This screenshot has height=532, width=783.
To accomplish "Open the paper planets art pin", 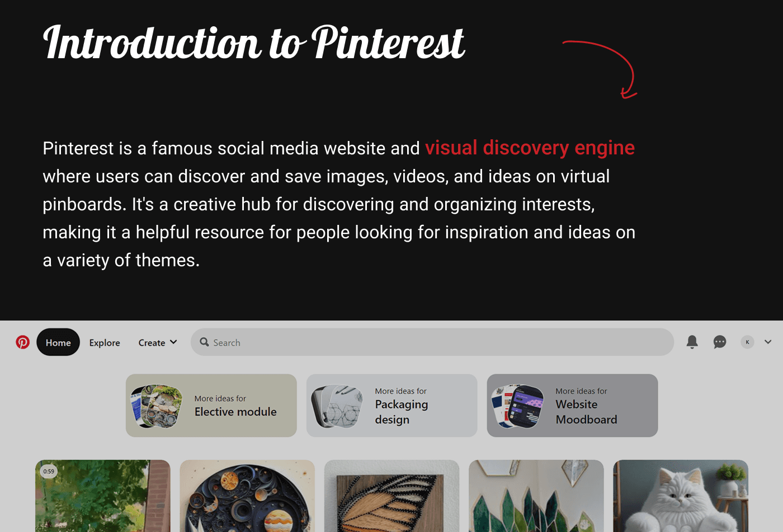I will 247,496.
